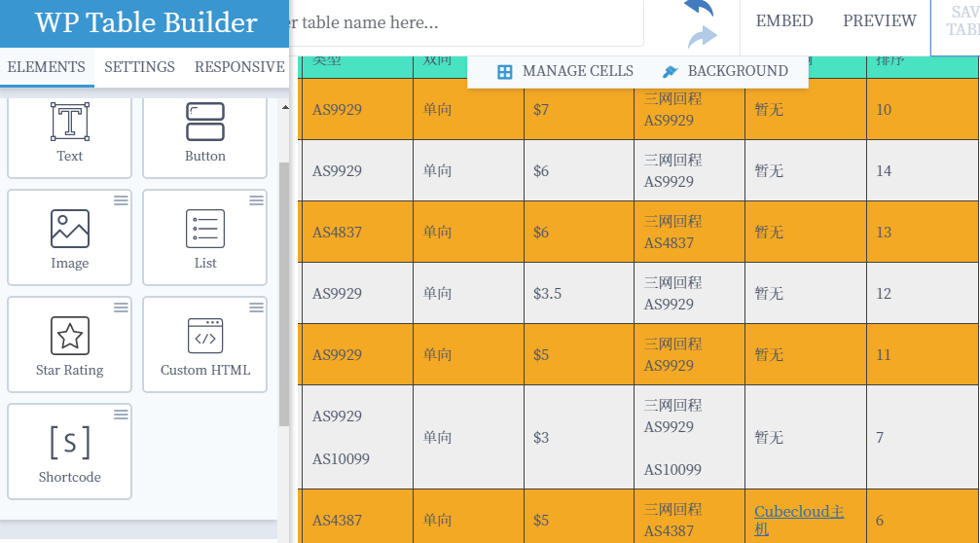Click drag handle on Image element

coord(121,200)
